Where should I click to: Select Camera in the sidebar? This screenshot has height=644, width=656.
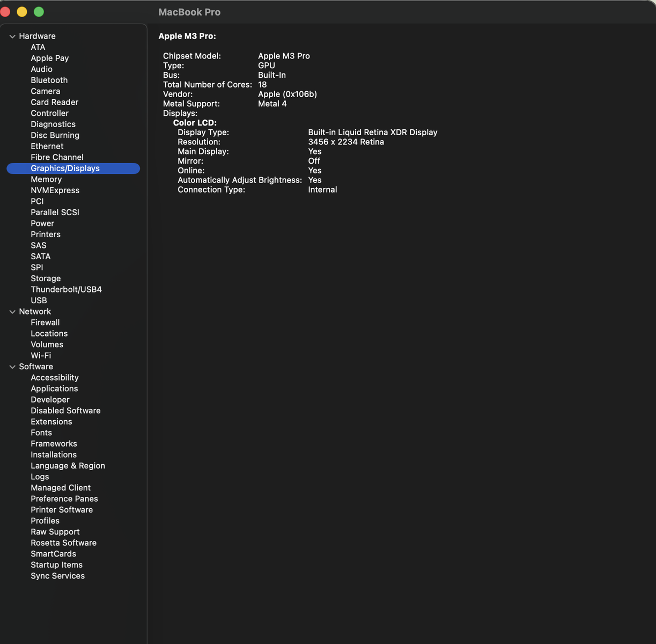[x=46, y=91]
